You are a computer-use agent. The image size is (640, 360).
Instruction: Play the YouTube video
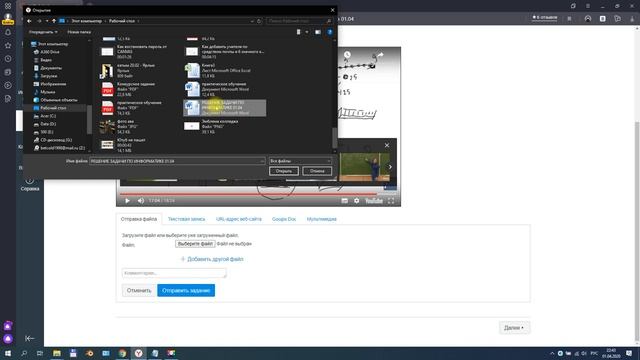click(127, 200)
